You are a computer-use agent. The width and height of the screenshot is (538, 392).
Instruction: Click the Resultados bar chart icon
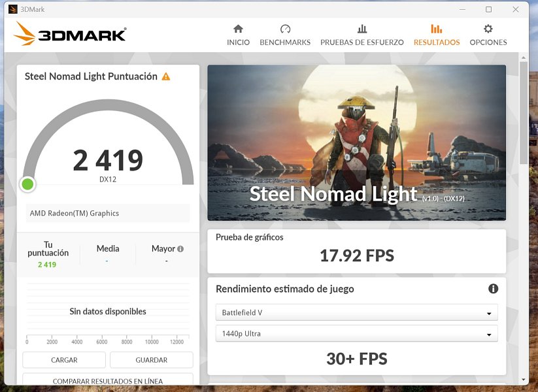click(437, 29)
